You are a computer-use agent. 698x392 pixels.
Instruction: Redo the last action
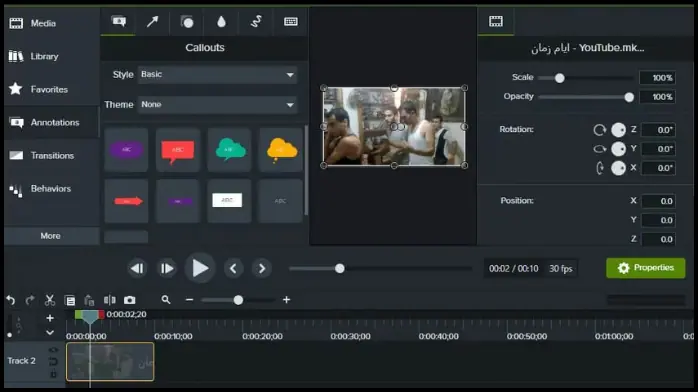coord(30,300)
